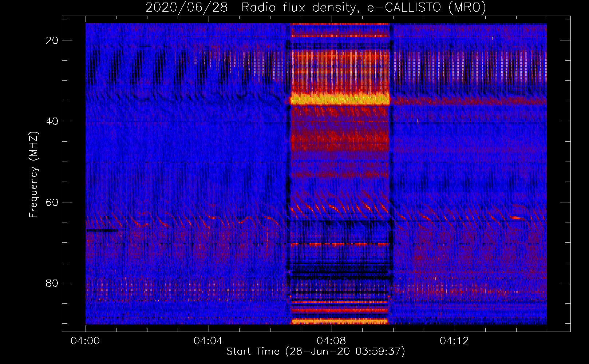Screen dimensions: 589x364
Task: Click the bright yellow burst band near 35 MHz
Action: [x=340, y=99]
